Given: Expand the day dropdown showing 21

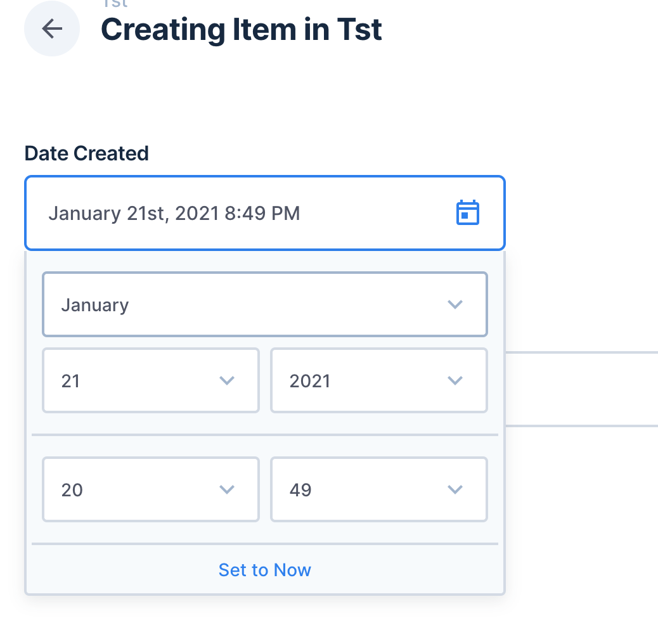Looking at the screenshot, I should click(x=150, y=380).
